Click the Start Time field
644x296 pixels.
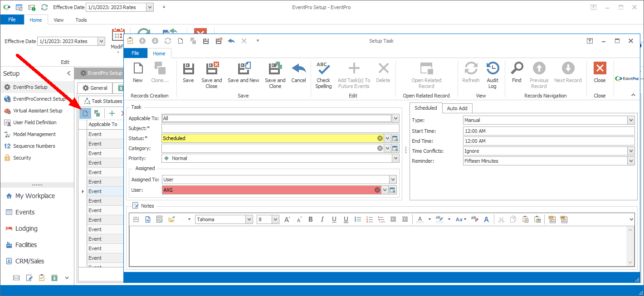[548, 131]
